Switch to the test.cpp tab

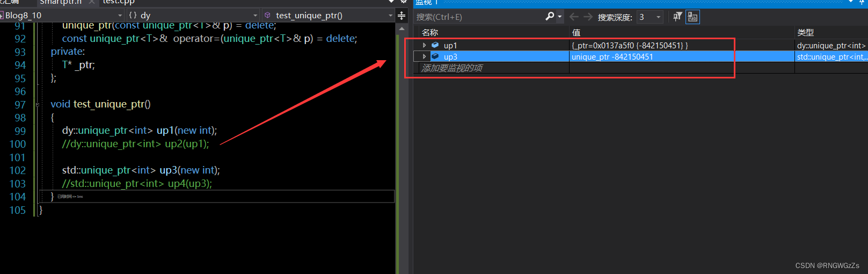pyautogui.click(x=118, y=2)
